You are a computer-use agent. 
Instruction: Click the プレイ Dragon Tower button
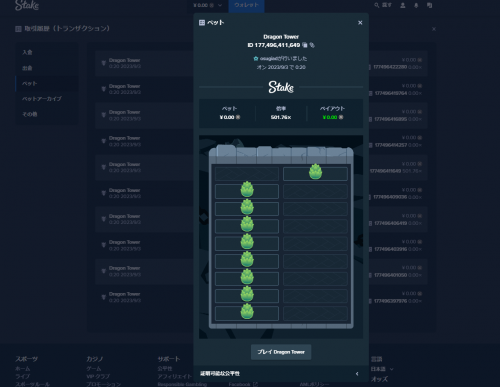(x=281, y=352)
